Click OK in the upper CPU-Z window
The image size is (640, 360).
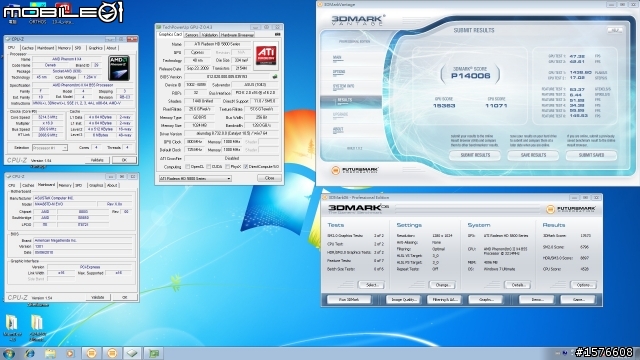(x=124, y=160)
